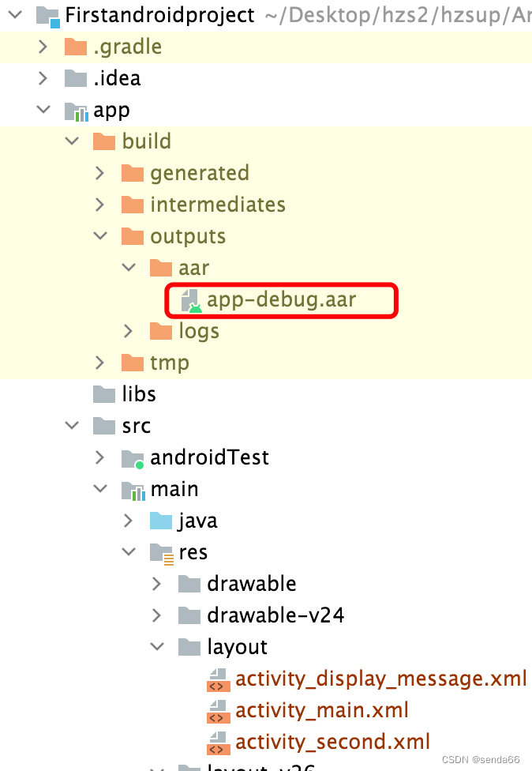This screenshot has height=771, width=532.
Task: Expand the drawable-v24 folder
Action: pos(157,615)
